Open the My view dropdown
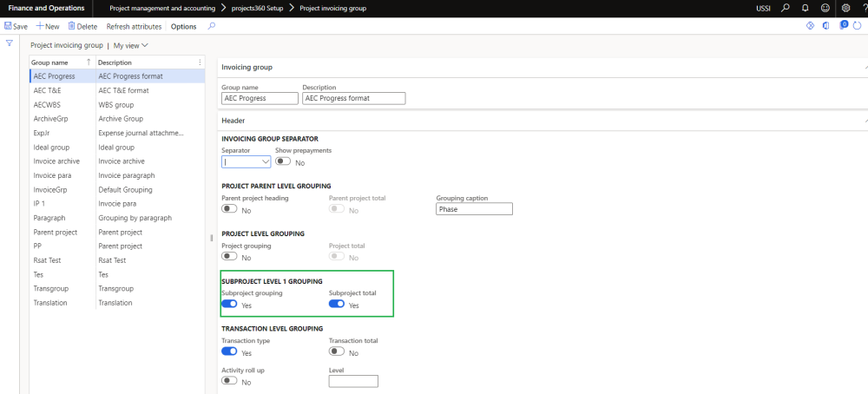The width and height of the screenshot is (868, 394). (x=131, y=45)
